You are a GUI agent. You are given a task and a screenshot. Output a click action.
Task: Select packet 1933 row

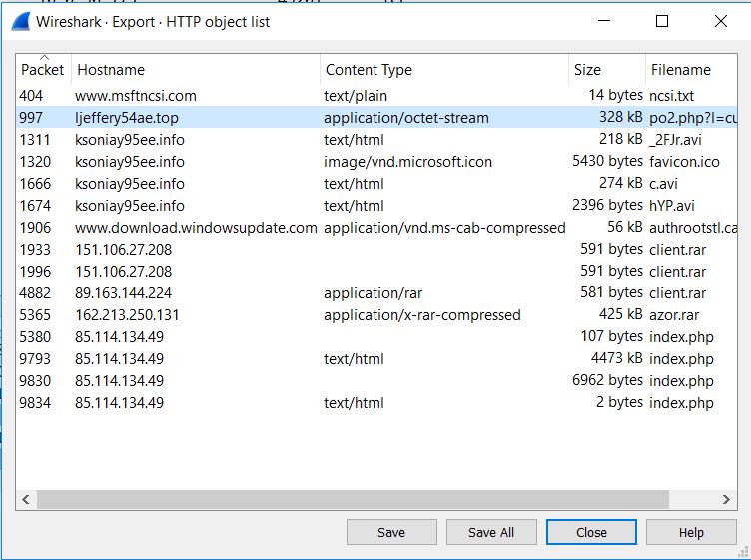click(376, 250)
